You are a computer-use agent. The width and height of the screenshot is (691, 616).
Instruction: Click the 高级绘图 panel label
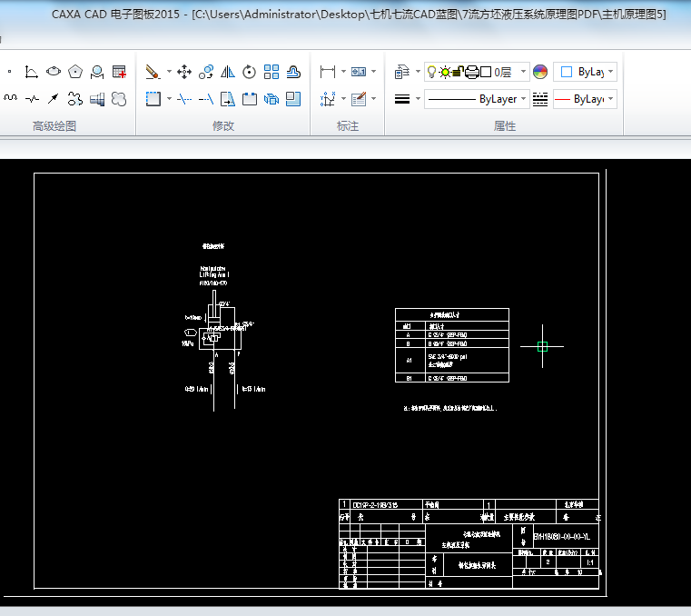click(54, 126)
